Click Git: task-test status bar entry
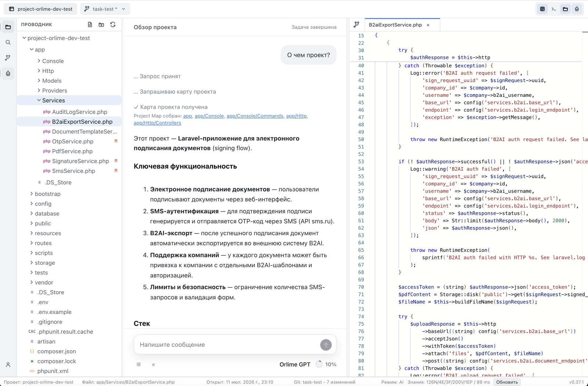Viewport: 588px width, 386px height. click(x=325, y=382)
